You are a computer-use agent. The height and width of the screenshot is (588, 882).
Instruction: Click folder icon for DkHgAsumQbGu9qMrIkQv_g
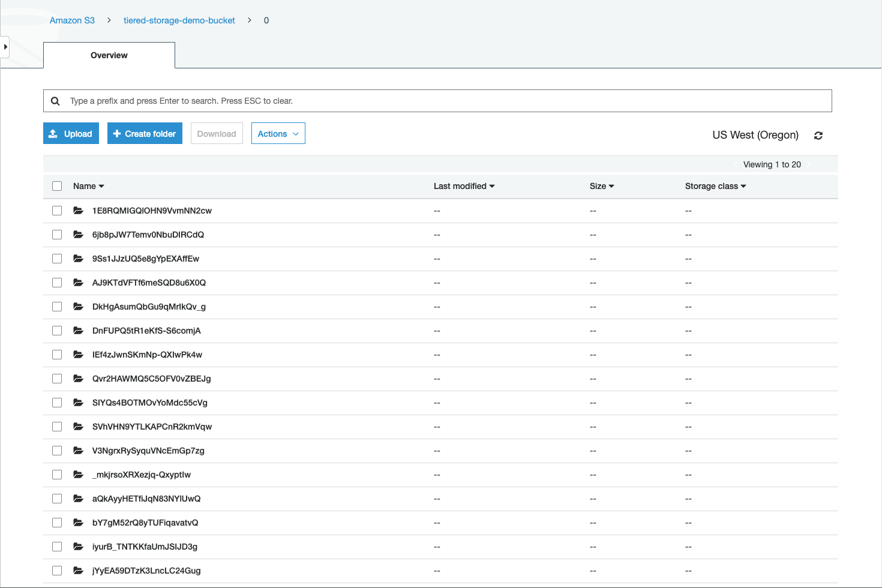tap(78, 307)
